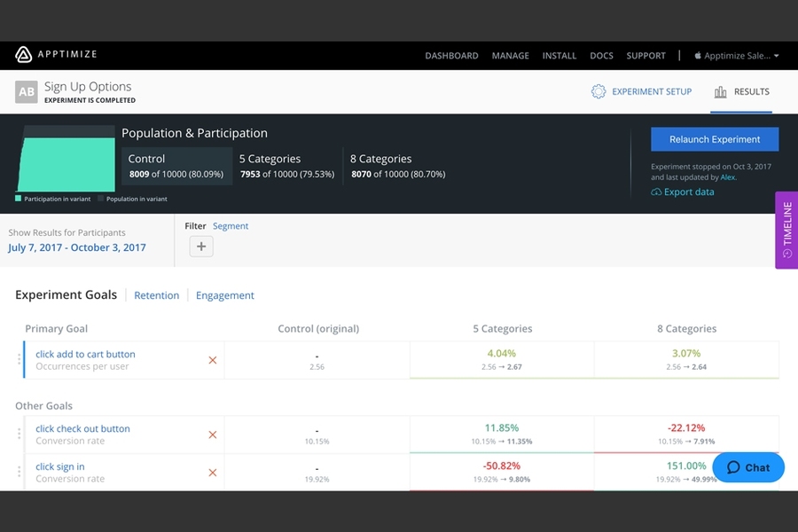The height and width of the screenshot is (532, 798).
Task: Click the Population in variant legend swatch
Action: pos(101,199)
